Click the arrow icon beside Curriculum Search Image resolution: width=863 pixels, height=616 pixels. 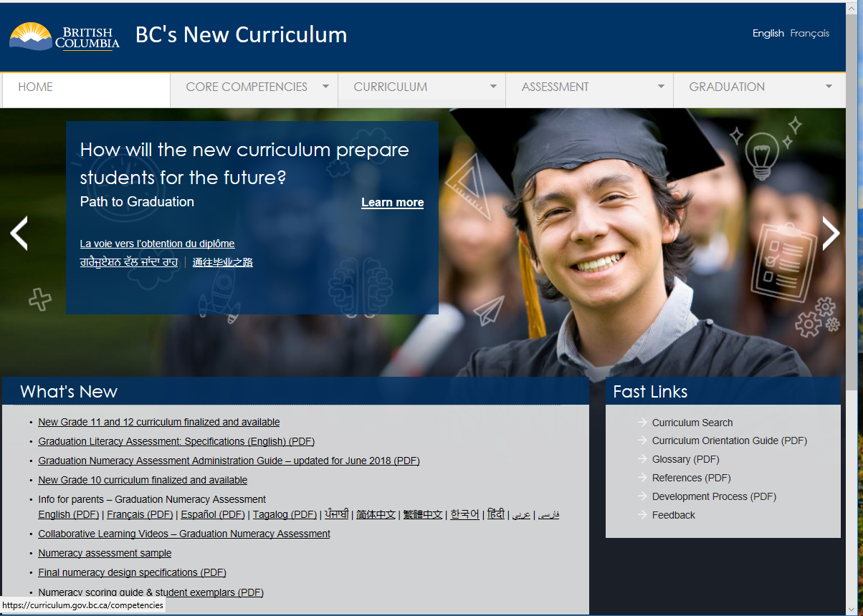tap(641, 423)
